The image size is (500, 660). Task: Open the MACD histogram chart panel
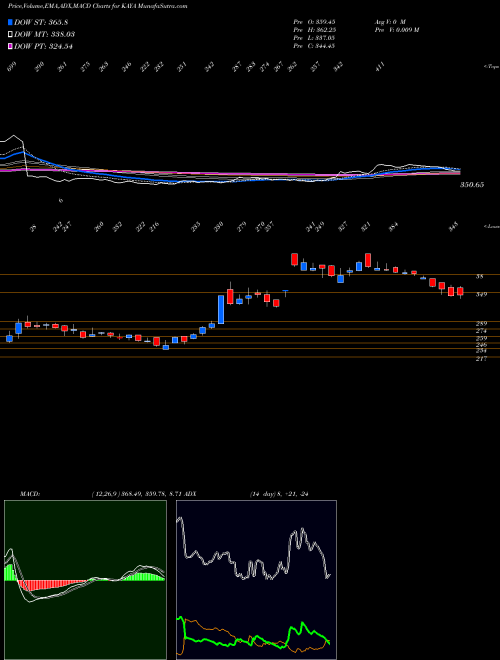coord(85,580)
